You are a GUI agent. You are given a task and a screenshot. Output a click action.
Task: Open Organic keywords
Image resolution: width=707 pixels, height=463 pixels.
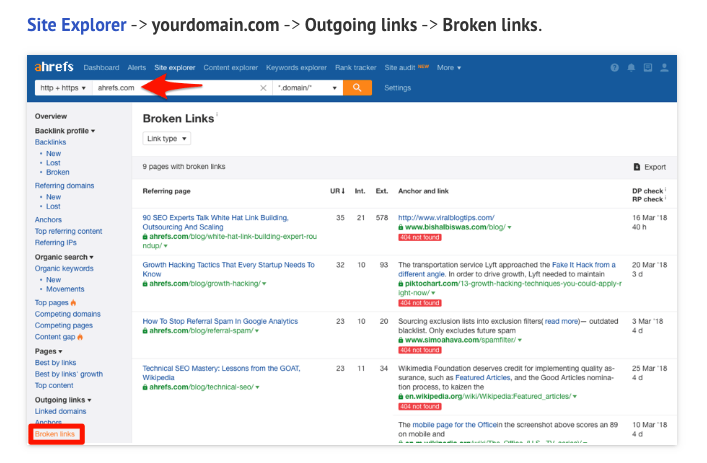coord(64,269)
